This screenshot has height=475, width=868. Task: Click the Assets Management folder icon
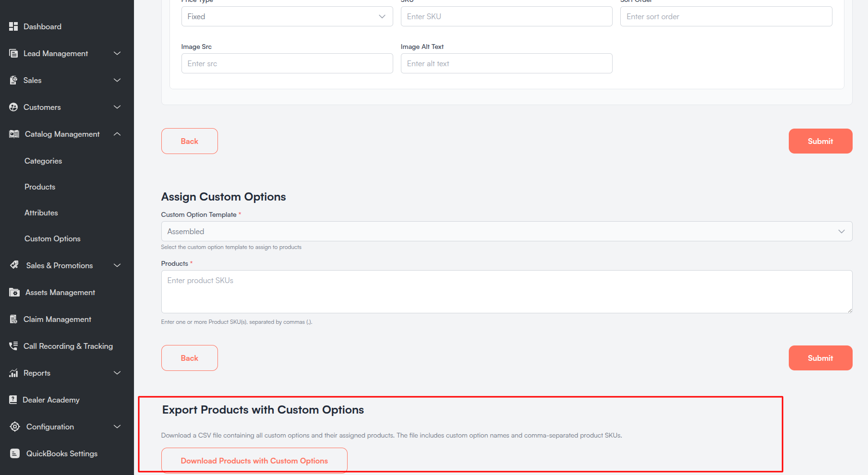(14, 292)
